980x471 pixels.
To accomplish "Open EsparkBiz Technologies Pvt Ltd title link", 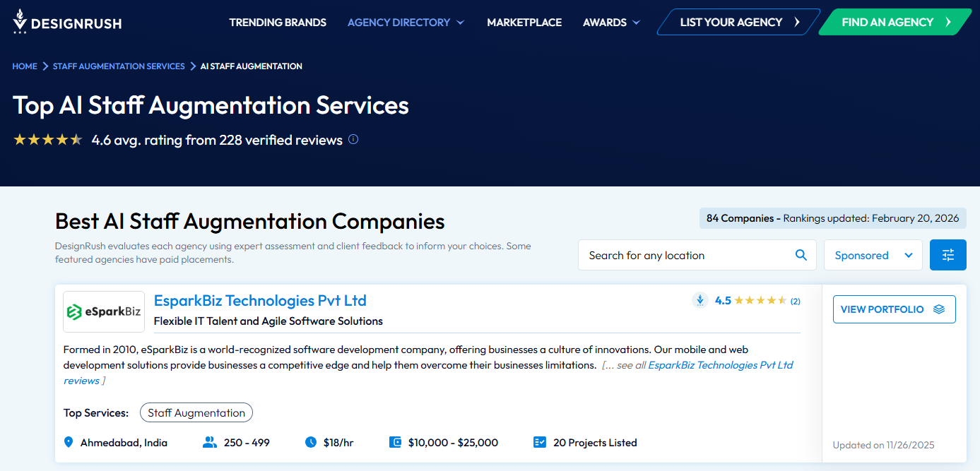I will pyautogui.click(x=260, y=300).
